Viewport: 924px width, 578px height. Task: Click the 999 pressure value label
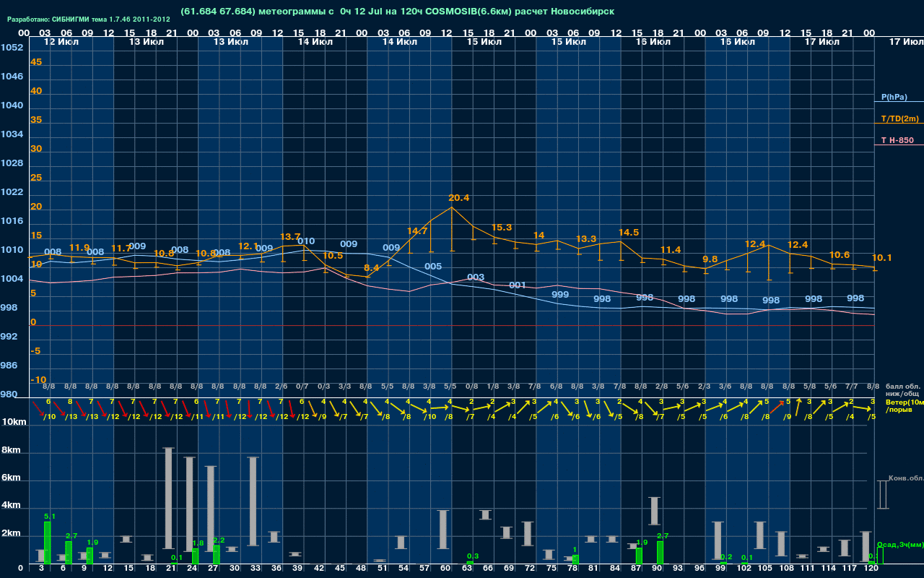point(560,295)
